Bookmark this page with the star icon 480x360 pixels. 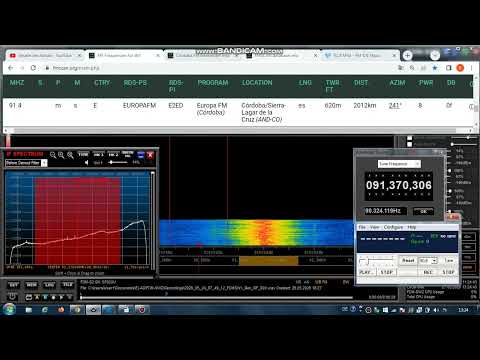[435, 68]
